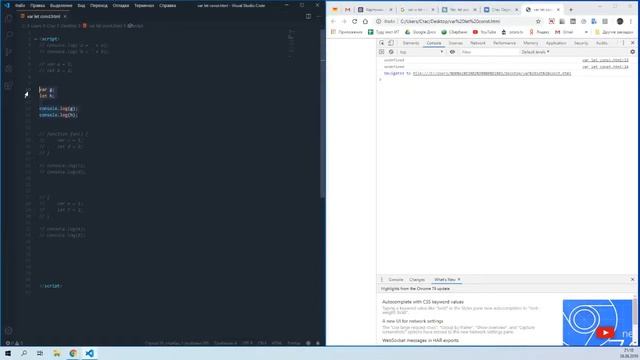Close the What's New drawer tab
640x360 pixels.
point(459,280)
